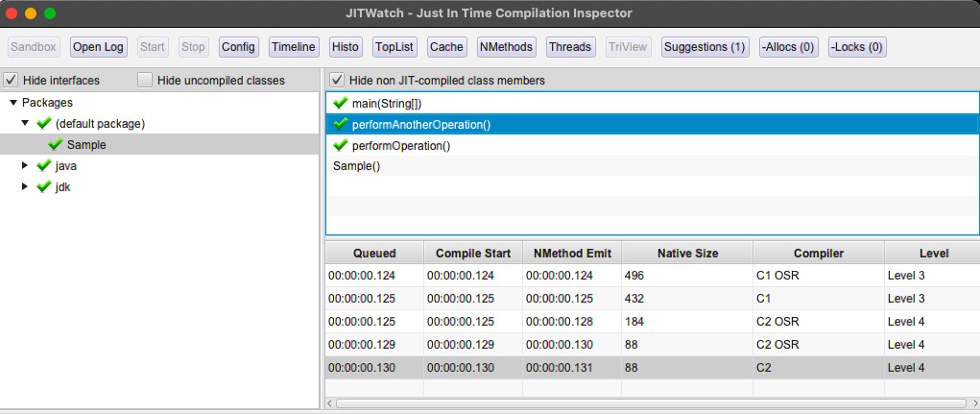Open the TopList view
980x414 pixels.
(x=395, y=47)
